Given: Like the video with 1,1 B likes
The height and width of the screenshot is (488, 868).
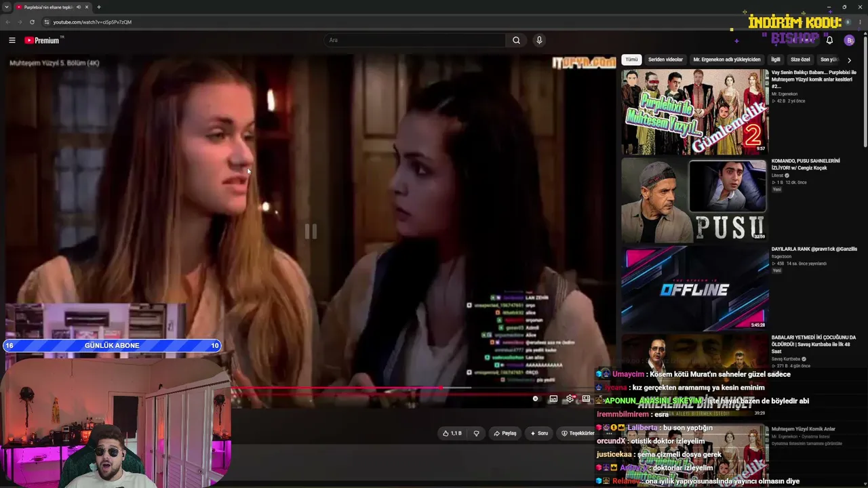Looking at the screenshot, I should (x=452, y=433).
